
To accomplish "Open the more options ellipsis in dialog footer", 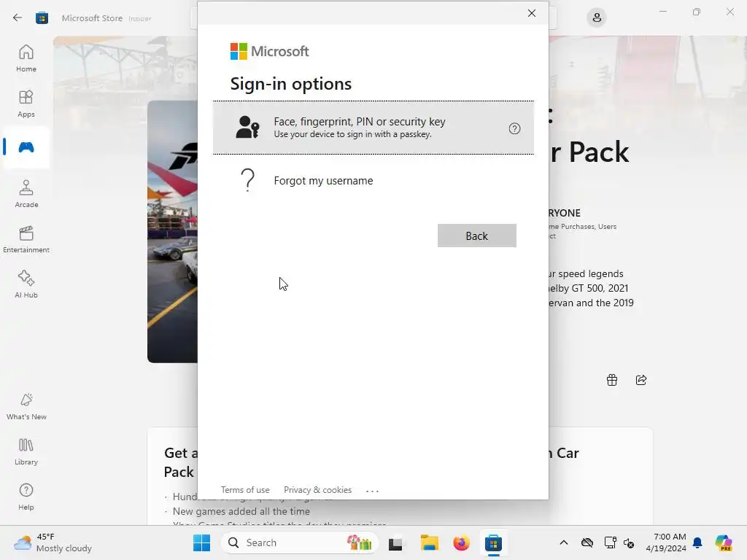I will 373,491.
